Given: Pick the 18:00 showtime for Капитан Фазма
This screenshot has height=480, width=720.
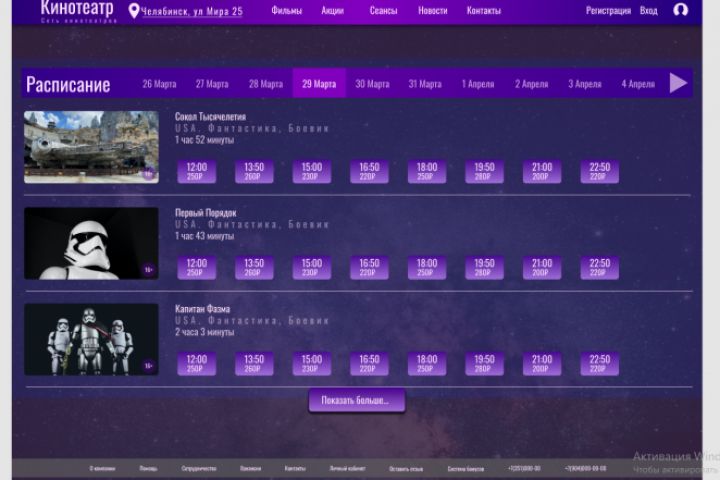Looking at the screenshot, I should 427,363.
